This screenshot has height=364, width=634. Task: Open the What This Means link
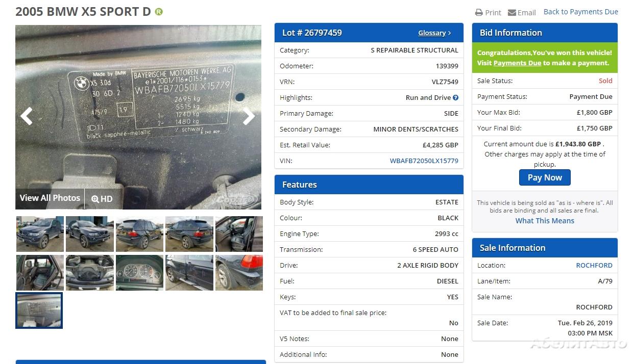pos(545,221)
